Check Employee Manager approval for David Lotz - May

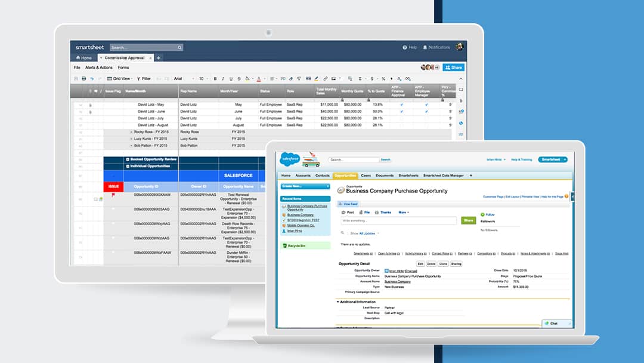[426, 105]
